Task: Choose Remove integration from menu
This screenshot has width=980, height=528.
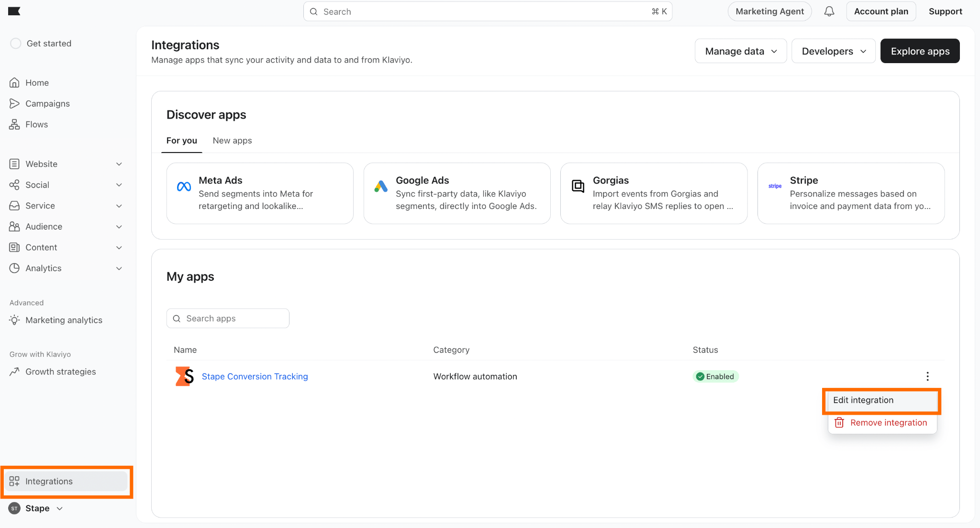Action: 882,423
